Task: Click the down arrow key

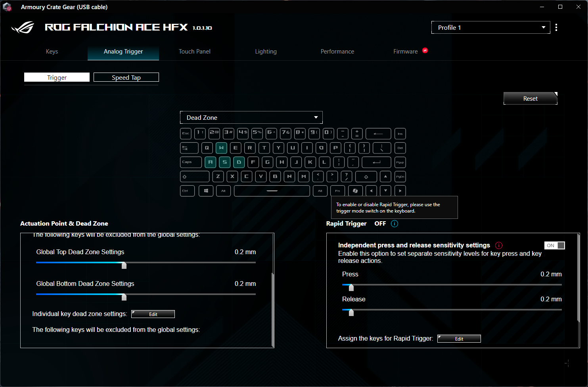Action: tap(385, 191)
